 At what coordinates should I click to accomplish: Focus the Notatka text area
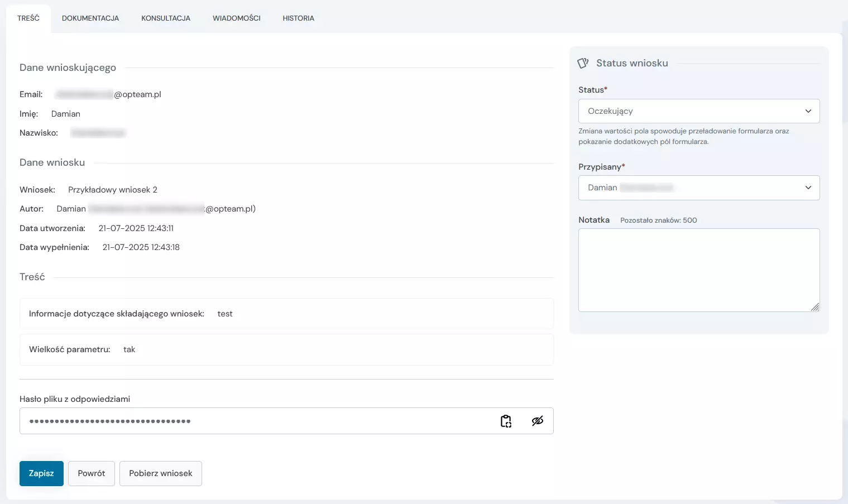pyautogui.click(x=698, y=270)
